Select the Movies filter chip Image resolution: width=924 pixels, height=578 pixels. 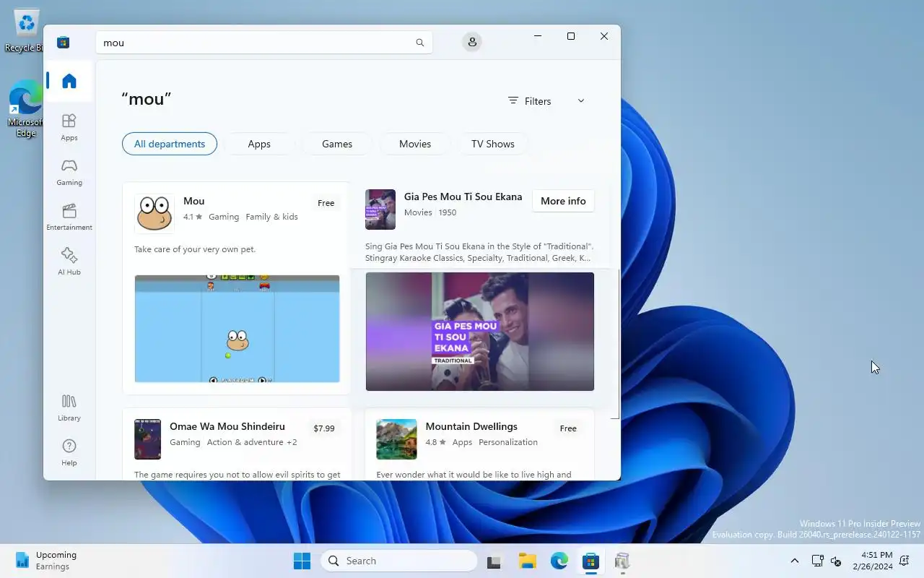[415, 144]
